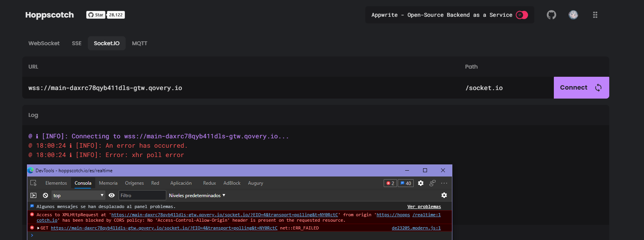The height and width of the screenshot is (240, 644).
Task: Open the Niveles predeterminados dropdown
Action: pos(197,196)
